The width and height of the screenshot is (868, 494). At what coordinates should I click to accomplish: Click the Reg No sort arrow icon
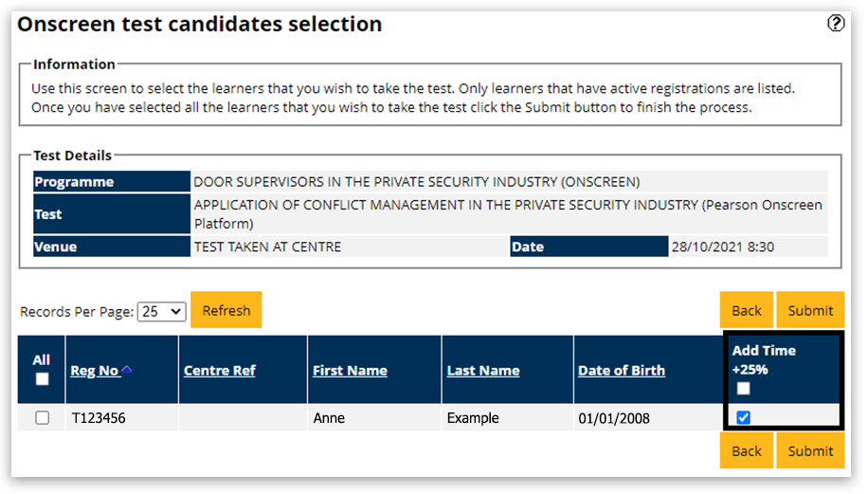[127, 370]
